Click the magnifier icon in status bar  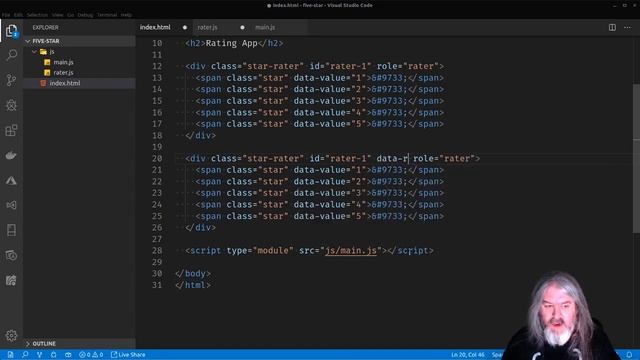point(25,355)
